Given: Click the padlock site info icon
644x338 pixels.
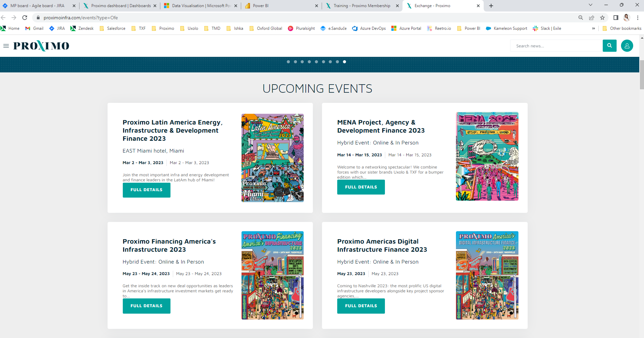Looking at the screenshot, I should (38, 18).
